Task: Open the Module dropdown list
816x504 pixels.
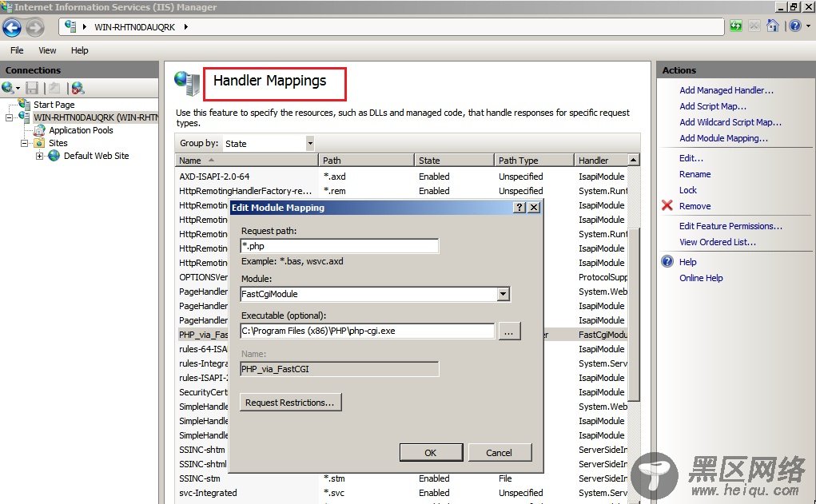Action: pyautogui.click(x=503, y=294)
